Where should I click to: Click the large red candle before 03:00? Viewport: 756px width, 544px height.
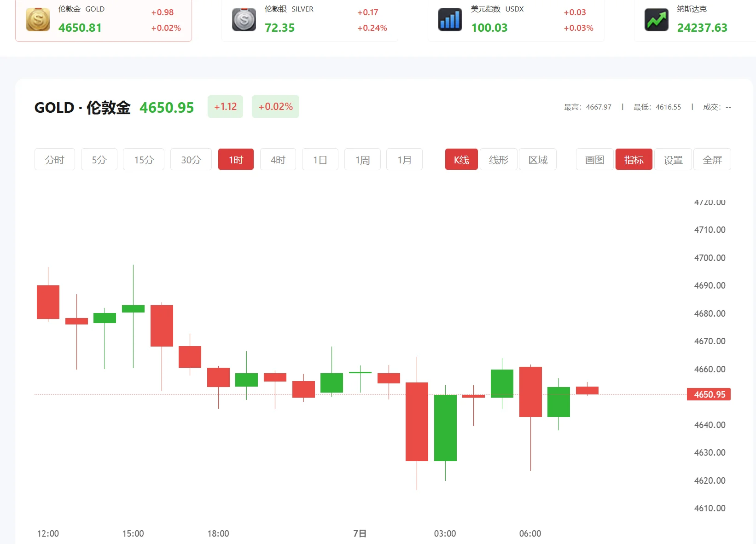(x=417, y=421)
